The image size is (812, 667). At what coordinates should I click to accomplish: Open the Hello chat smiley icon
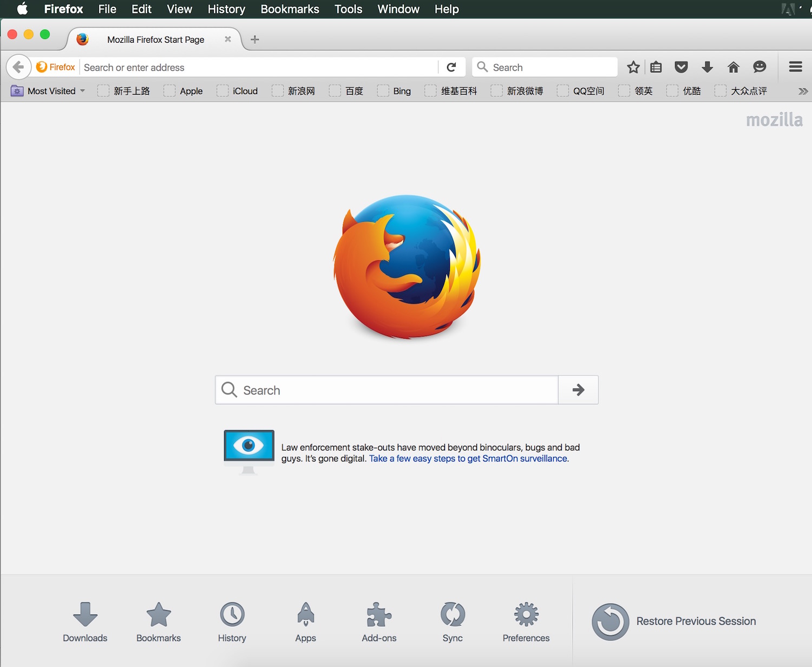759,67
